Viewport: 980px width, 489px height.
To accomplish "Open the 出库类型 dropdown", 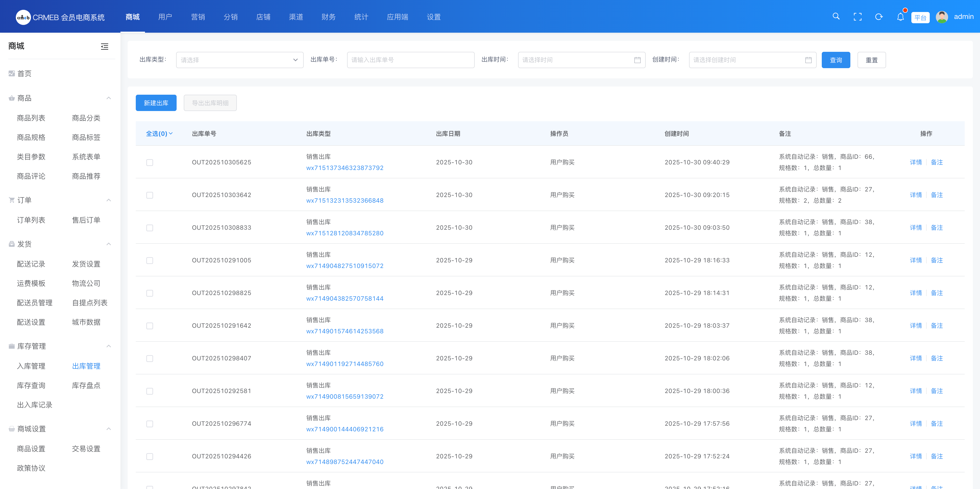I will coord(240,60).
